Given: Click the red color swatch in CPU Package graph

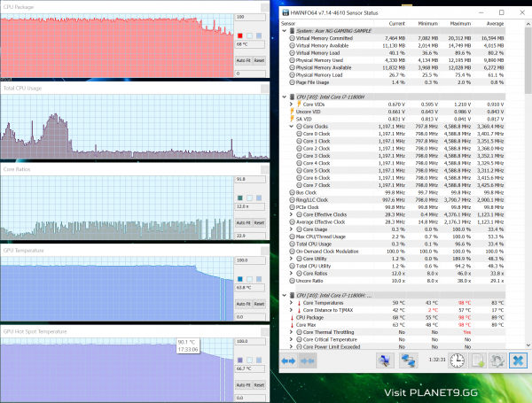Looking at the screenshot, I should pos(240,35).
